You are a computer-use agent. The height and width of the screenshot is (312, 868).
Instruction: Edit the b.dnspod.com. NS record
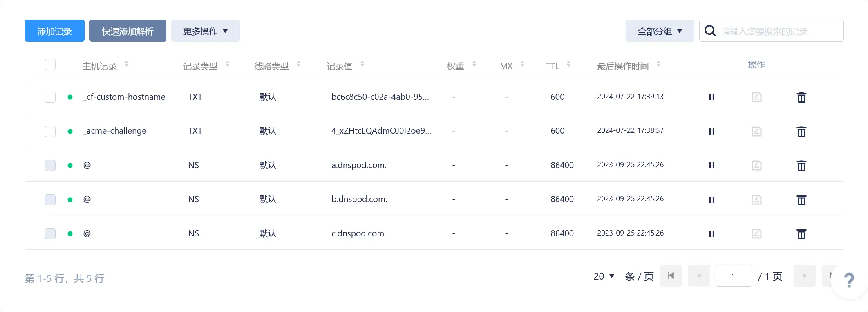[x=756, y=200]
